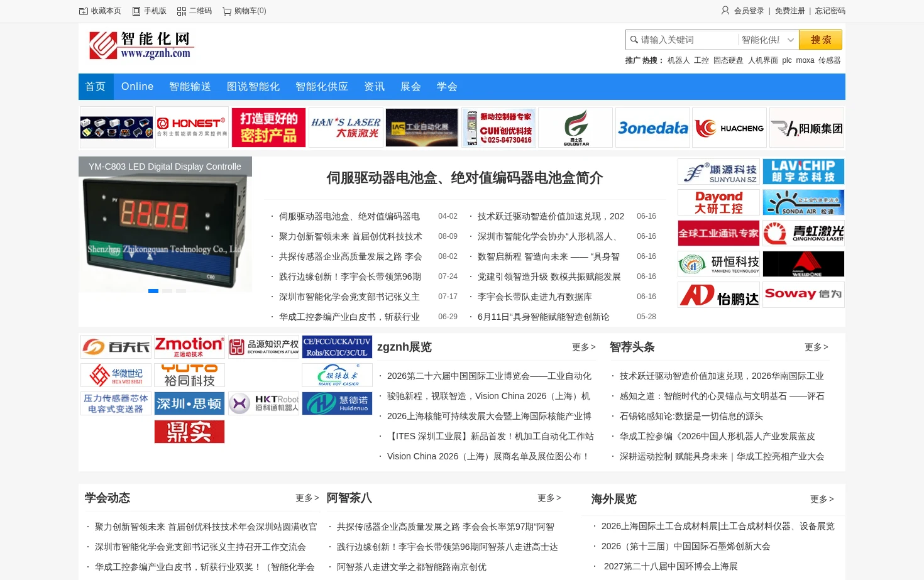The width and height of the screenshot is (924, 580).
Task: Expand 更多 for 智荐头条
Action: [x=816, y=347]
